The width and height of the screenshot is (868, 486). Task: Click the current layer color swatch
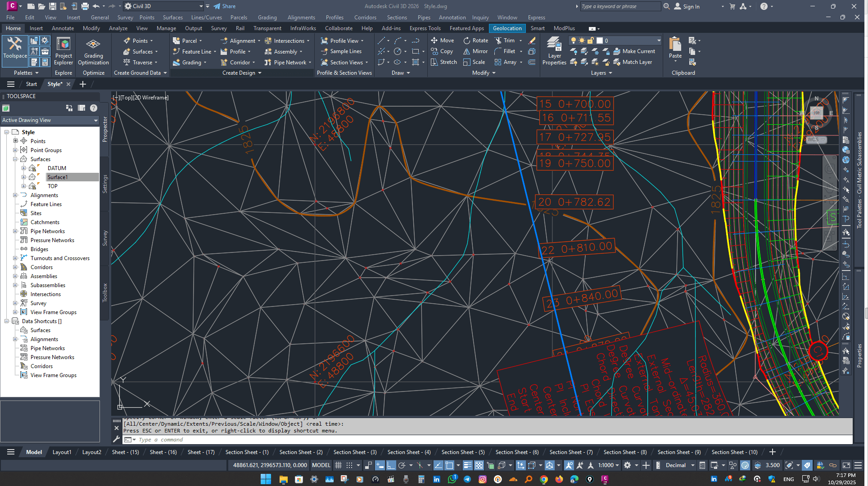pos(600,40)
